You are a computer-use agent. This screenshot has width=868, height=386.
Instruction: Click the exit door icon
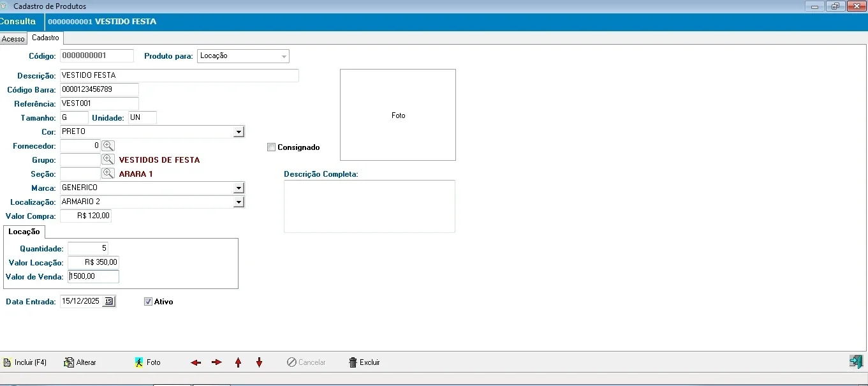coord(856,362)
